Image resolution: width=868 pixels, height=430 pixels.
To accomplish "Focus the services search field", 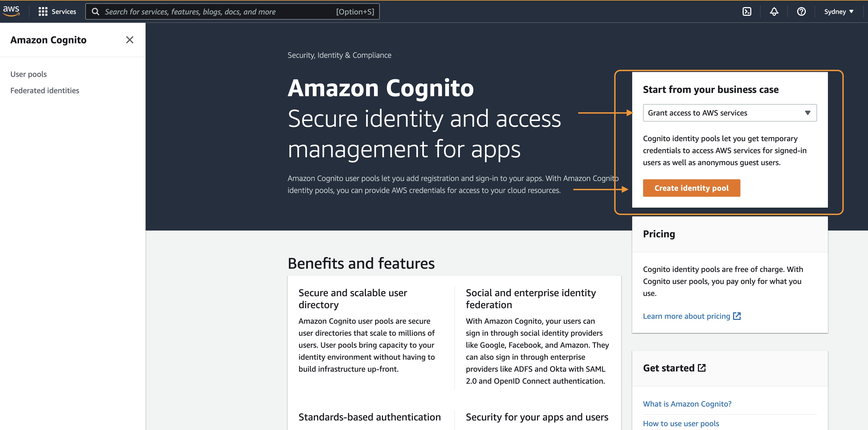I will point(233,11).
